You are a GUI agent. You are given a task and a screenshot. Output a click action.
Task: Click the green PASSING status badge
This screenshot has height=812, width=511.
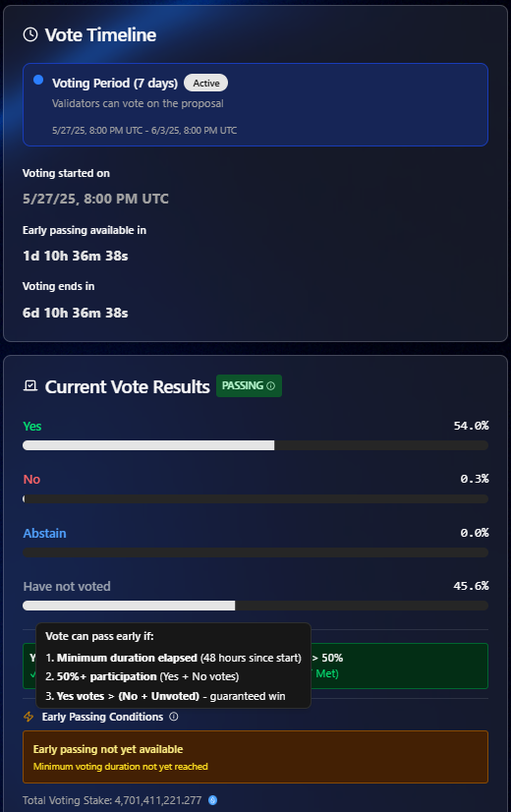[249, 385]
